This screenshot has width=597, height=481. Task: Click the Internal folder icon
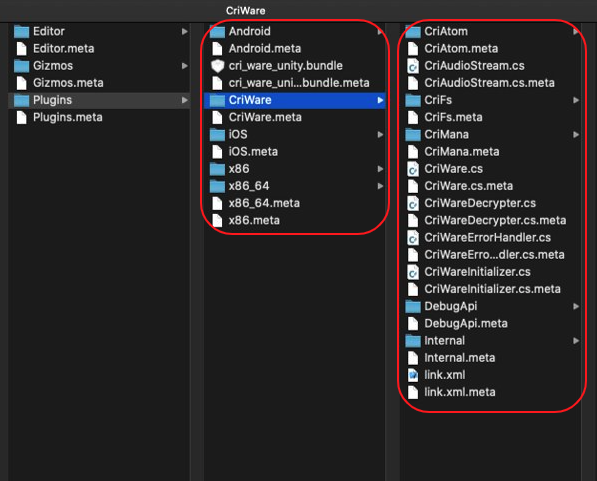(x=413, y=341)
